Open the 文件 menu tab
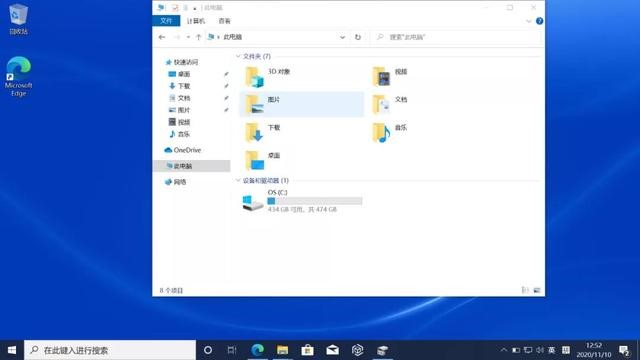Image resolution: width=640 pixels, height=360 pixels. (x=166, y=21)
